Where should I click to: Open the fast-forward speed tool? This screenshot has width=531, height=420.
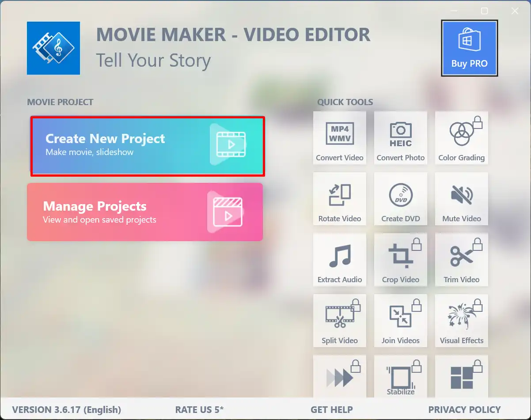(340, 376)
